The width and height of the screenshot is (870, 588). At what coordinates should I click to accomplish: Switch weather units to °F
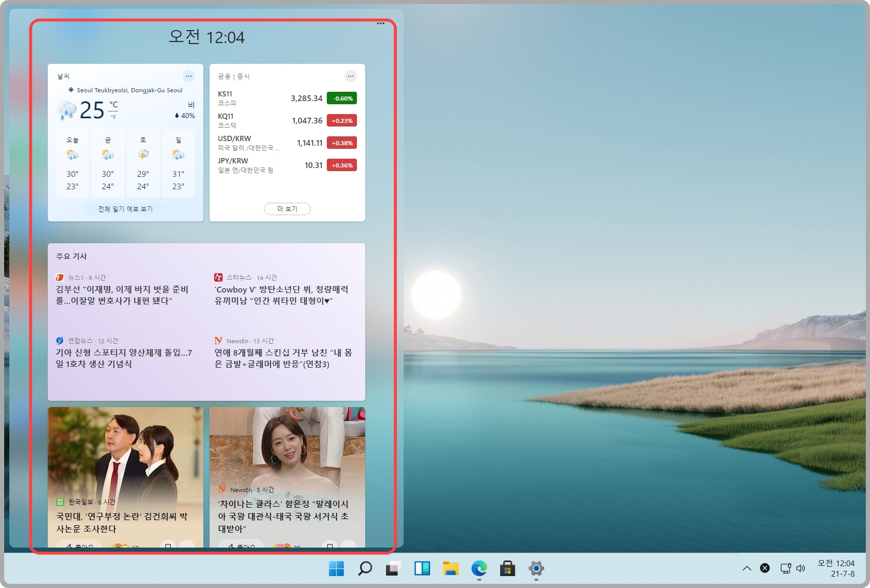(114, 117)
